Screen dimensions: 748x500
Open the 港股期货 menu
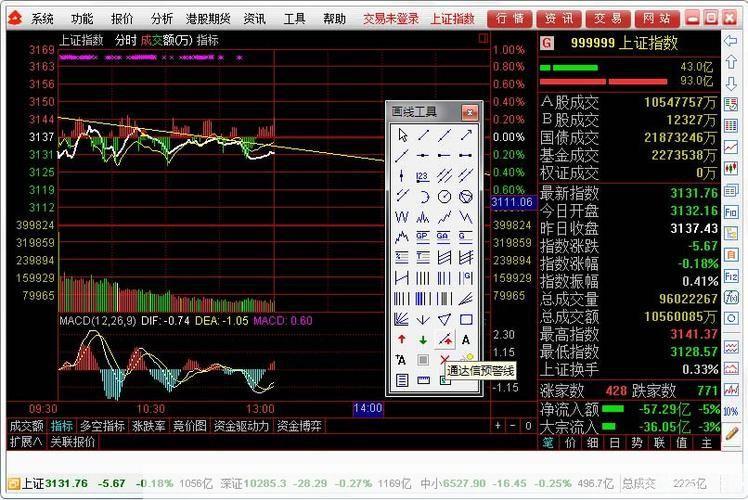208,19
